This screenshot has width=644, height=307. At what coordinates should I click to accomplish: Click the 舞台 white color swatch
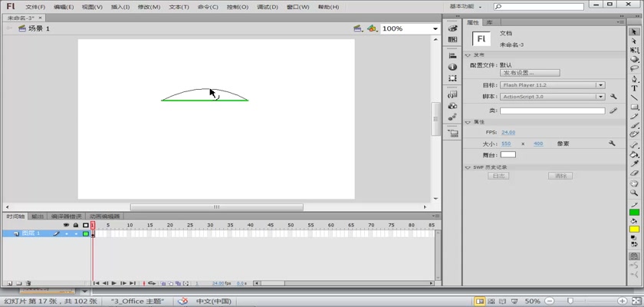tap(508, 154)
